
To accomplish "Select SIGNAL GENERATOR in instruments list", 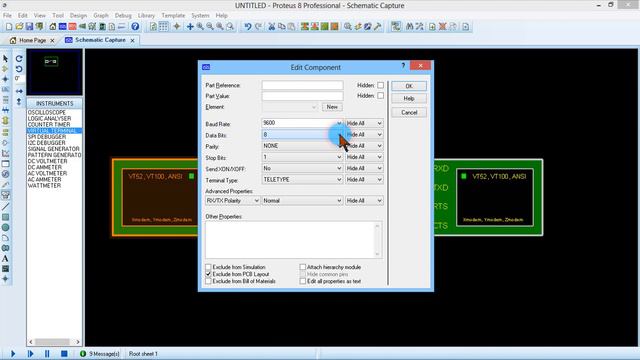I will [53, 149].
